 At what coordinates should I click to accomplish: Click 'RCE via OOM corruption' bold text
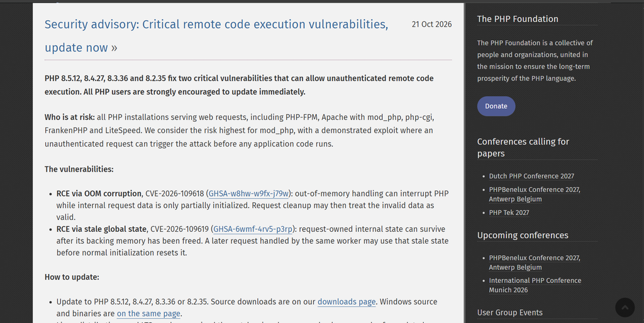click(99, 194)
